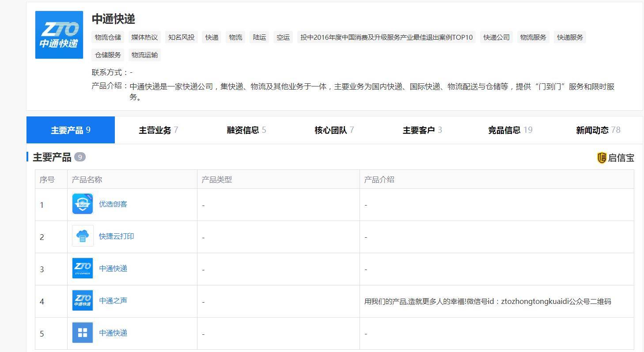The image size is (644, 352).
Task: Click the 中通之声 product icon
Action: (83, 300)
